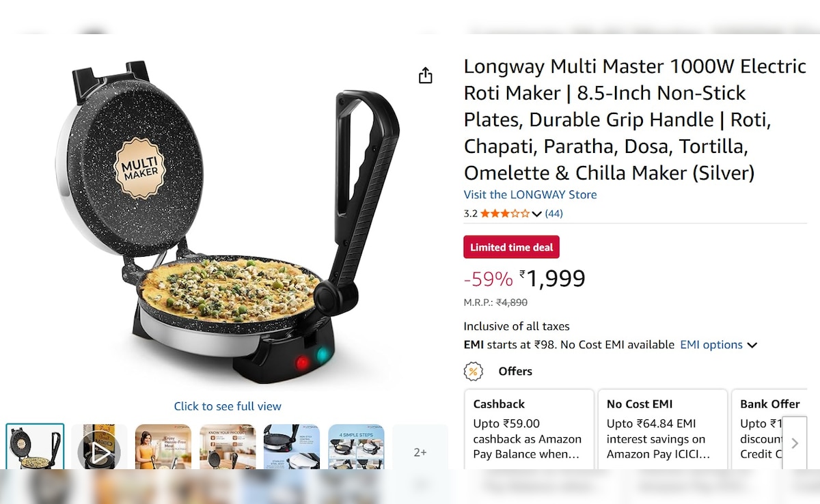Show more images via '2+' thumbnail
The height and width of the screenshot is (504, 820).
[x=420, y=451]
